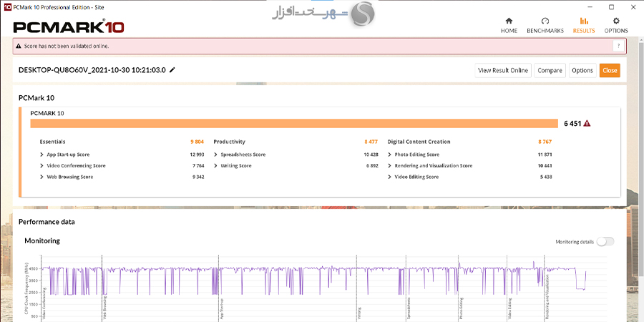644x322 pixels.
Task: Expand App Start-up Score row
Action: coord(42,155)
